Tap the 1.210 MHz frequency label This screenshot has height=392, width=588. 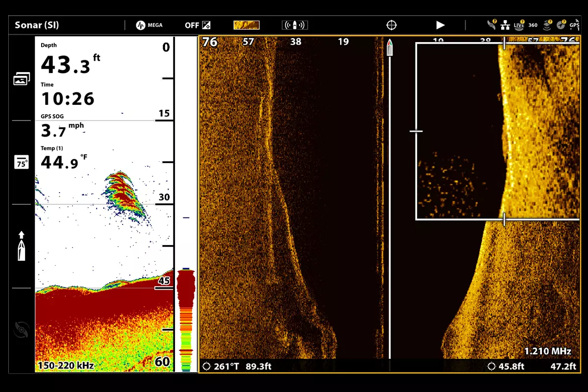point(547,351)
